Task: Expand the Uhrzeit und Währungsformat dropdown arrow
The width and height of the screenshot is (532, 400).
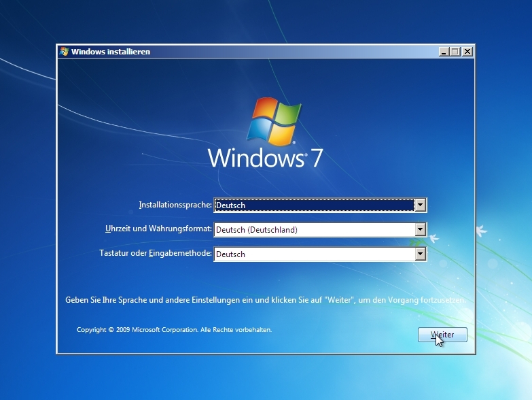Action: (x=420, y=229)
